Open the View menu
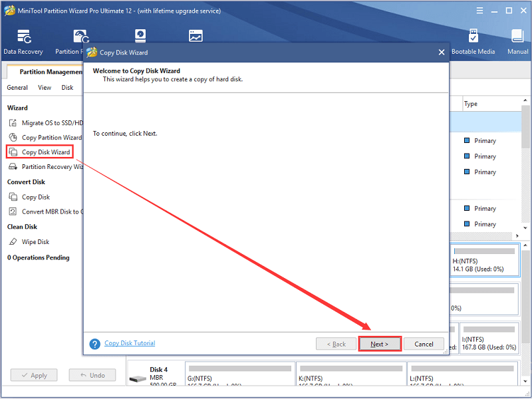Viewport: 532px width, 399px height. pos(45,88)
